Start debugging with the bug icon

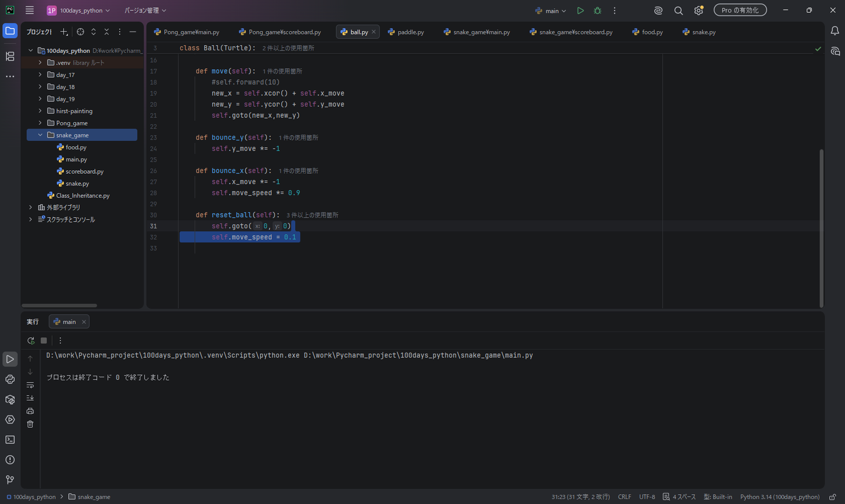coord(597,11)
